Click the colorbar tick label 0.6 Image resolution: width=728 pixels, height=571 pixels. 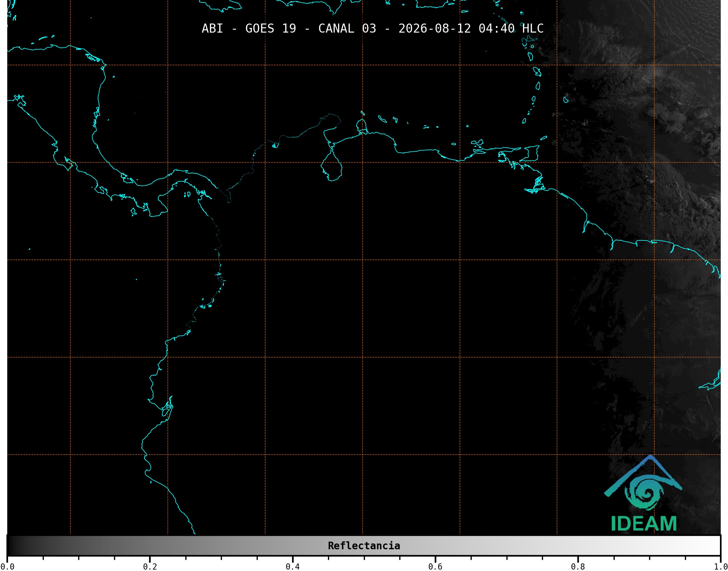[x=435, y=567]
